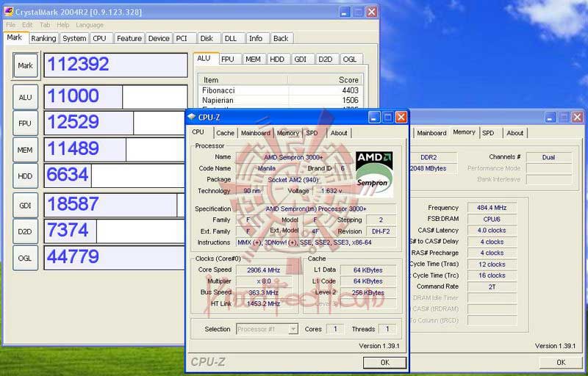Select Memory tab in rear CPU-Z window
This screenshot has height=376, width=588.
(465, 132)
